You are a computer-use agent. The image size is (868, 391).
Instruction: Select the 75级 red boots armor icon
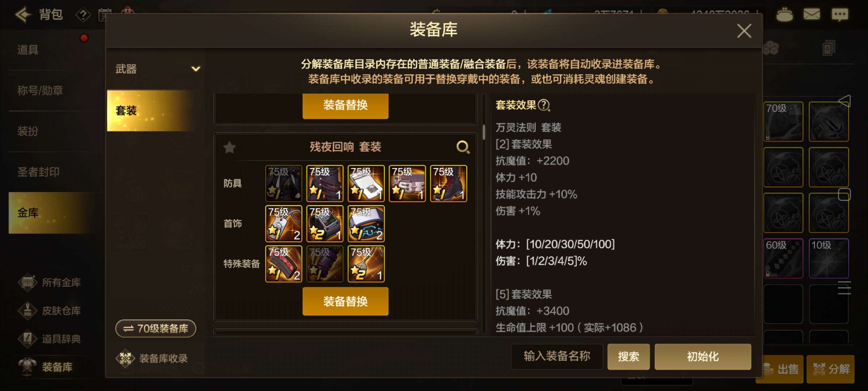point(448,184)
